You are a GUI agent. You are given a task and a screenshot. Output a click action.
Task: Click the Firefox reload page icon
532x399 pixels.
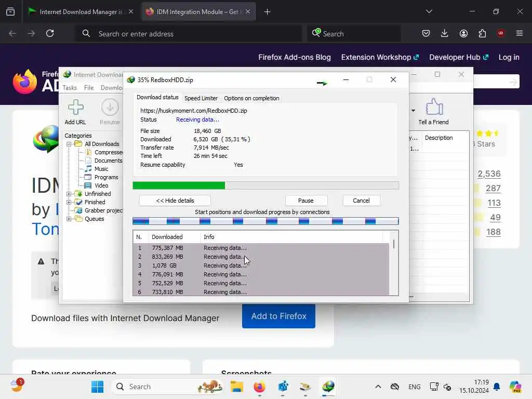click(50, 33)
